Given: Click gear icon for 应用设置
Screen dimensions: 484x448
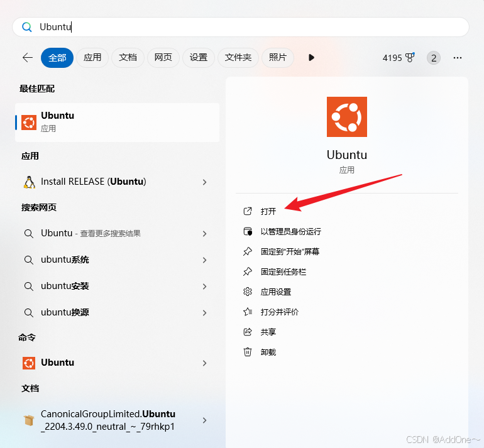Looking at the screenshot, I should coord(248,292).
